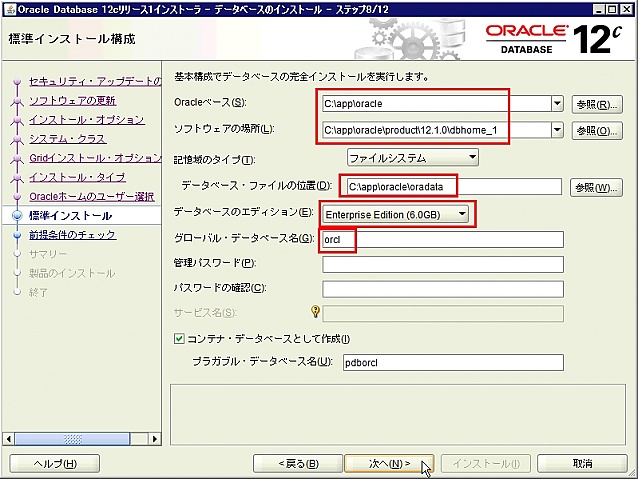Click the 参照(O) browse button for software location
The image size is (638, 479).
[597, 131]
